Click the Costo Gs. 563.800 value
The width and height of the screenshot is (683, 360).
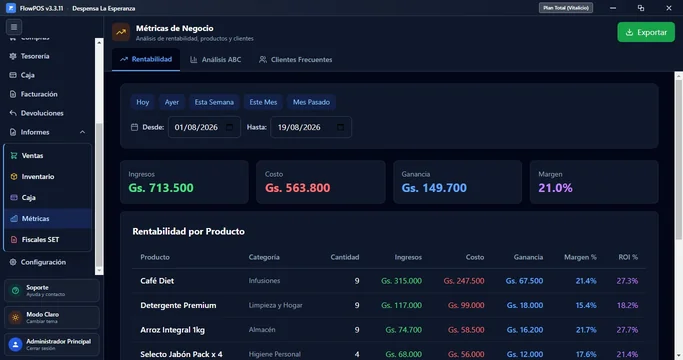(298, 188)
